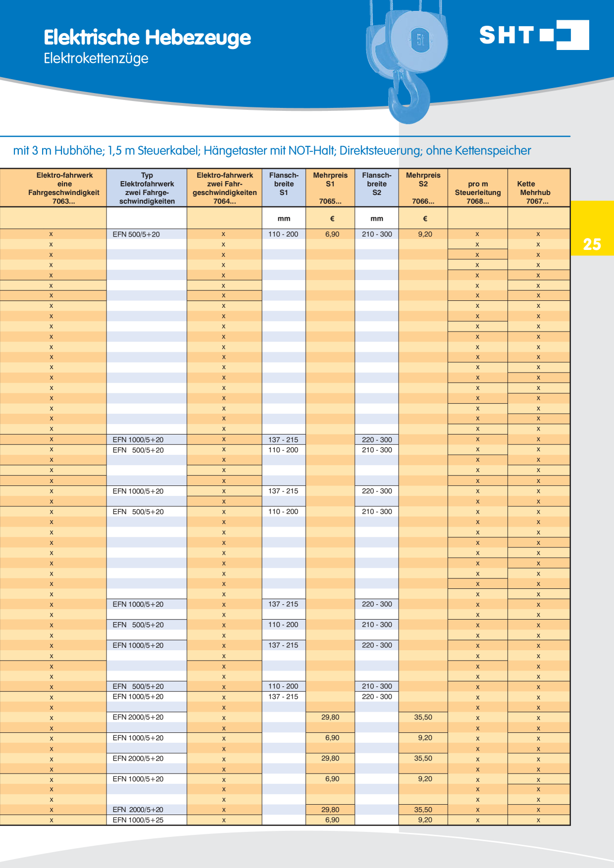Click the "mm" unit under Flanschbreite S1
The width and height of the screenshot is (614, 868).
click(284, 219)
